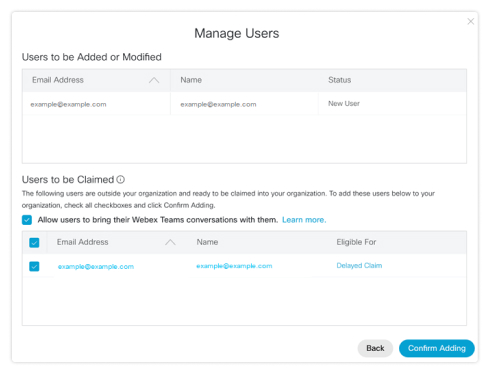Click the Name column header in added users table
The width and height of the screenshot is (490, 375).
[x=191, y=80]
